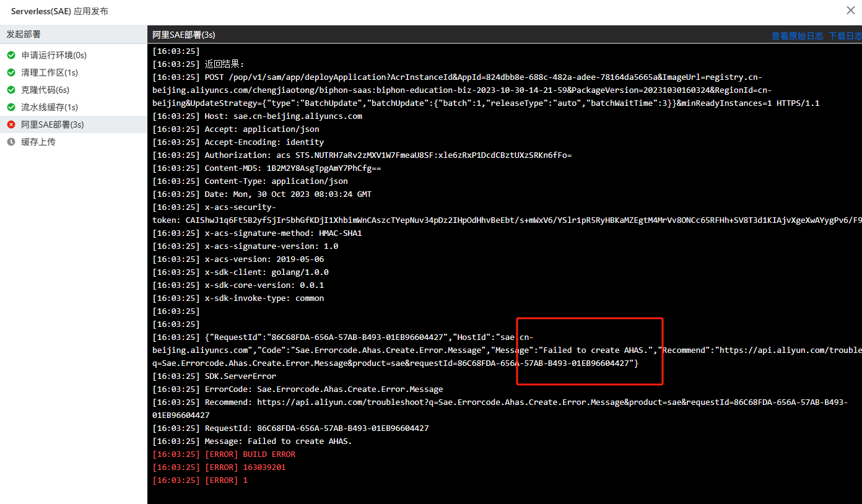Click the x-sdk-core-version: 0.0.1 line
Screen dimensions: 862x504
pyautogui.click(x=238, y=285)
